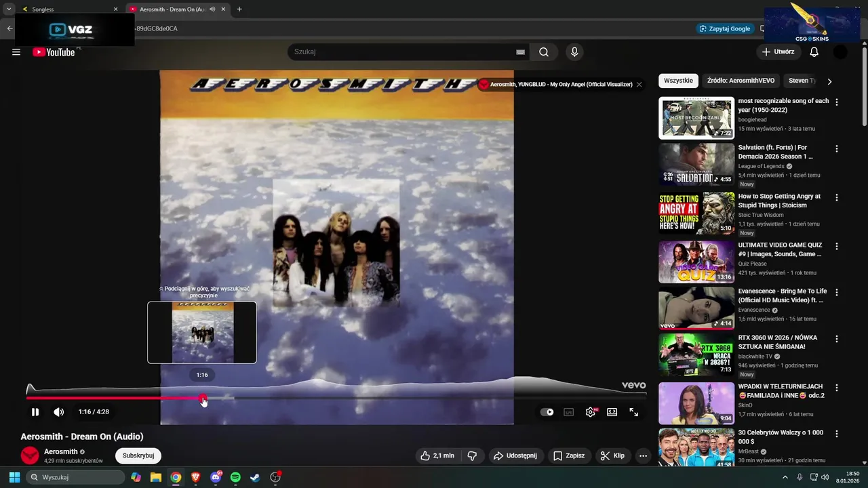The width and height of the screenshot is (868, 488).
Task: Like the video with thumbs up
Action: click(437, 456)
